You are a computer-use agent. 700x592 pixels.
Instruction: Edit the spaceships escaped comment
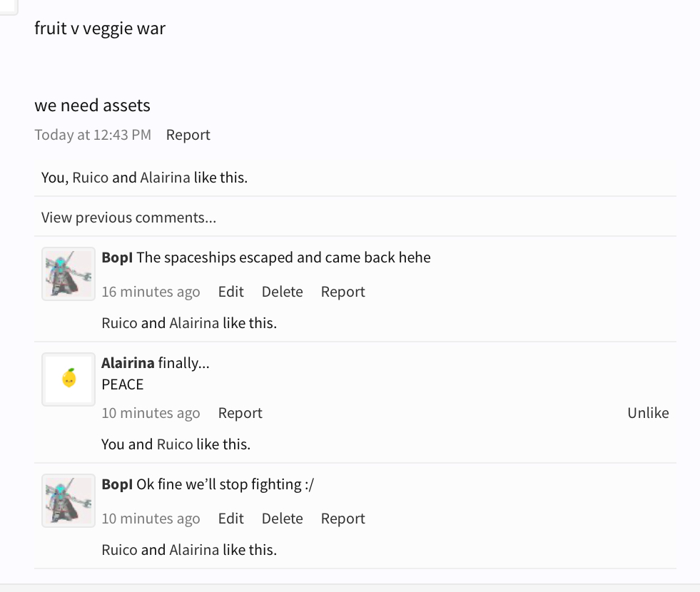click(230, 291)
